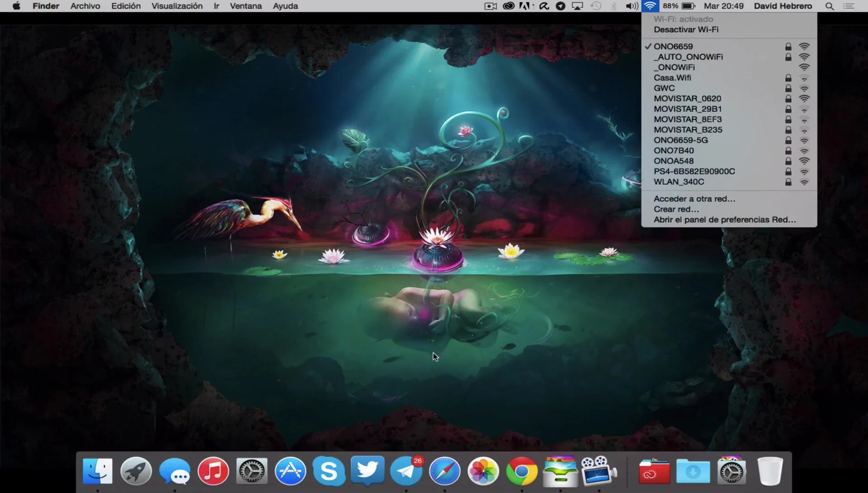Connect to MOVISTAR_0620
Viewport: 868px width, 493px height.
coord(729,98)
